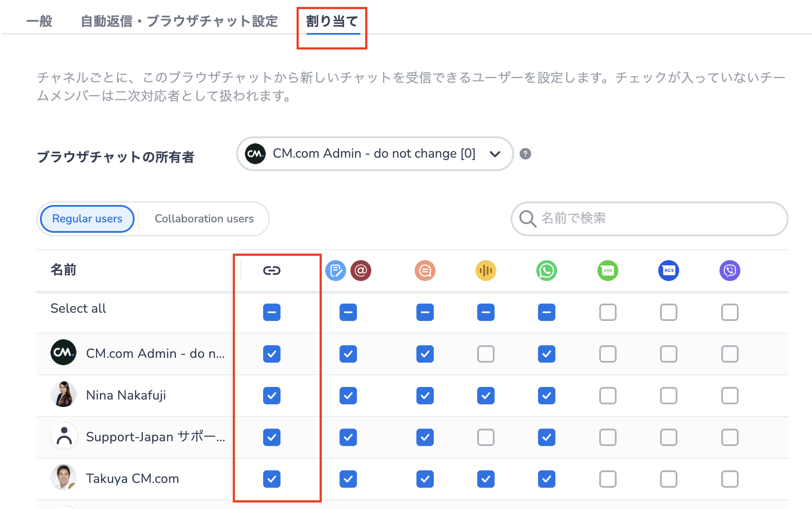Click the help question mark icon

click(x=525, y=154)
